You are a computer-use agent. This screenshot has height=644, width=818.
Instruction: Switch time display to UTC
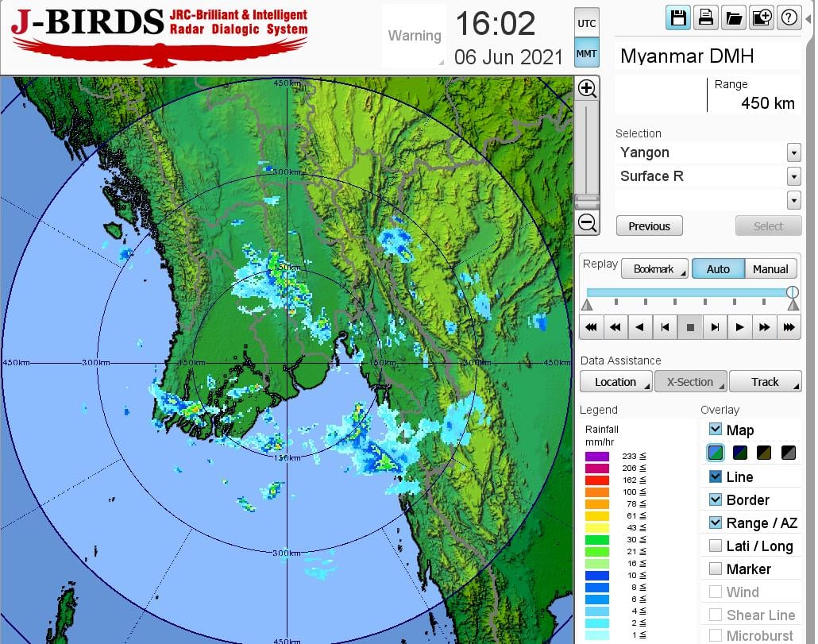(x=586, y=24)
